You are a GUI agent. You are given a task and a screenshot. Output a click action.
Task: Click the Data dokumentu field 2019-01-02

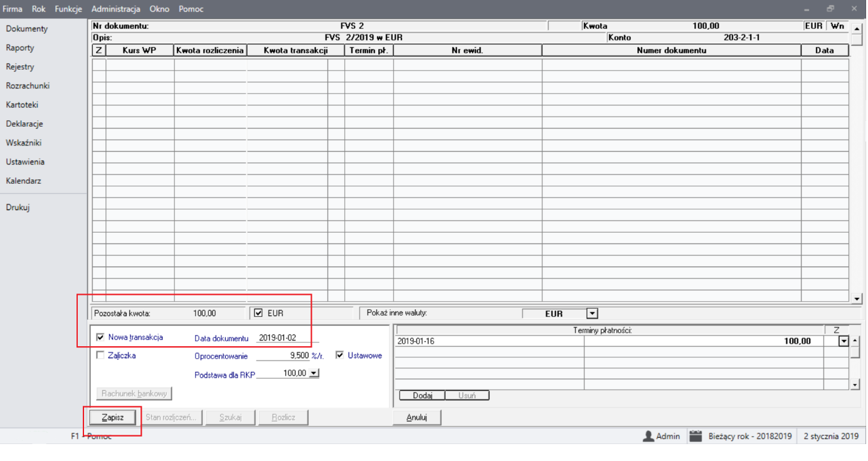pos(288,337)
